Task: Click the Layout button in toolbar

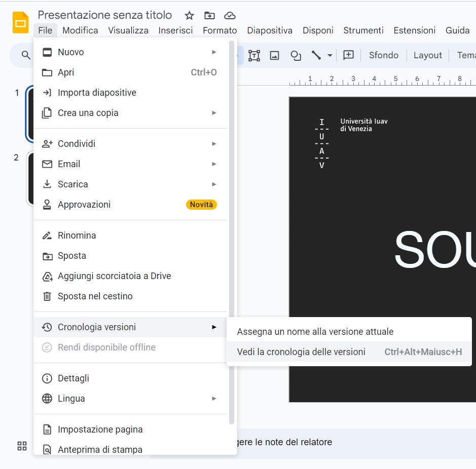Action: 427,55
